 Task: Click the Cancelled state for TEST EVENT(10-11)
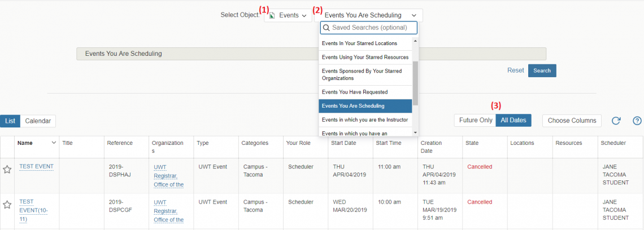[x=479, y=202]
